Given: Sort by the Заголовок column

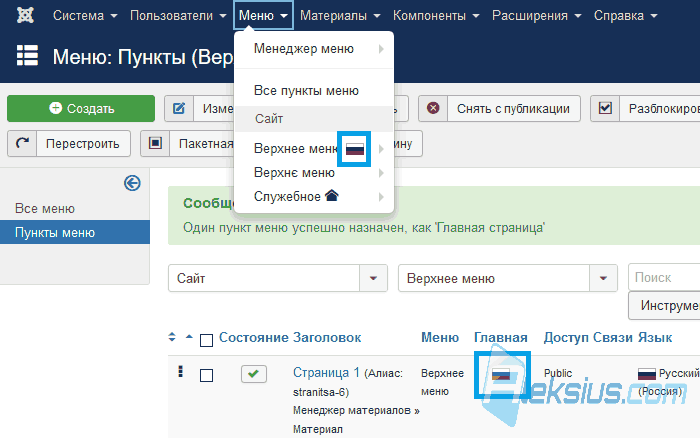Looking at the screenshot, I should (327, 338).
